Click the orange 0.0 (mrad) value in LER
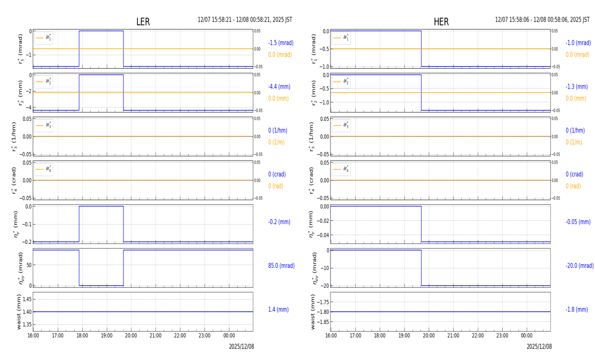 [x=280, y=55]
